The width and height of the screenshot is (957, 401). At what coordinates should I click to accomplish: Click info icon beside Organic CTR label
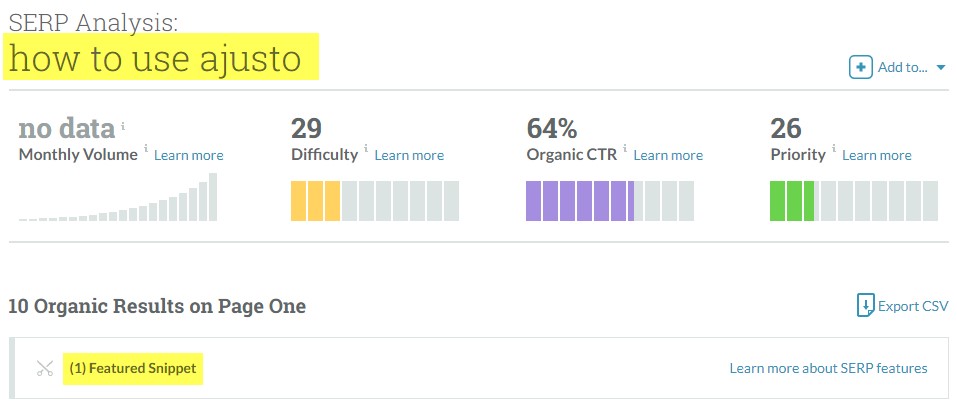click(625, 149)
